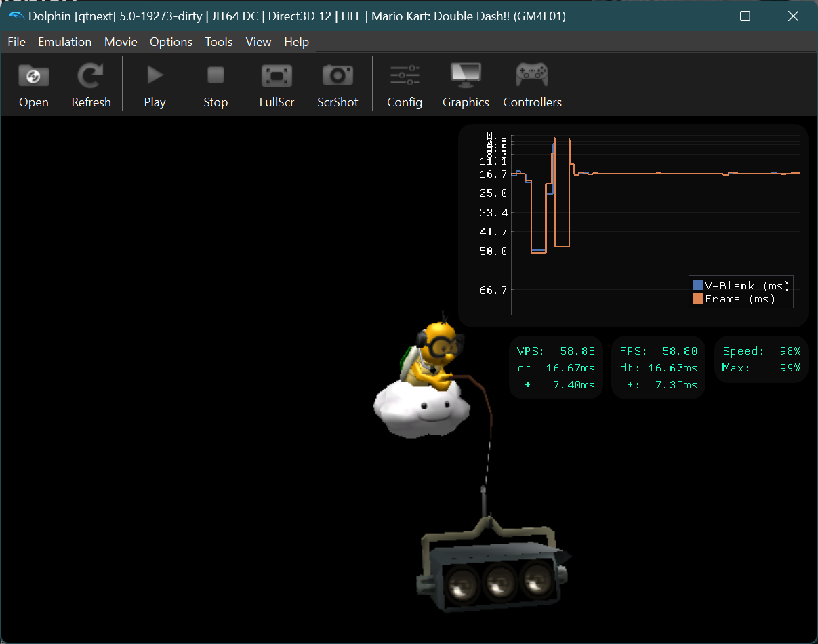Close the Dolphin window
Viewport: 818px width, 644px height.
[793, 16]
